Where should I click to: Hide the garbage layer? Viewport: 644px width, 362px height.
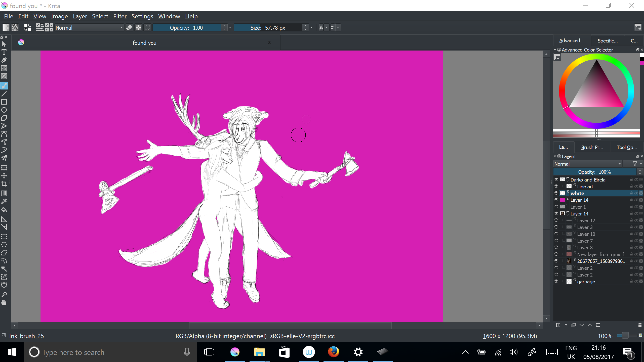click(556, 281)
